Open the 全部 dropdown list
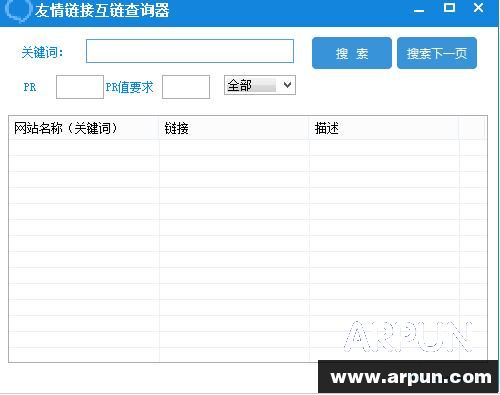 click(260, 85)
